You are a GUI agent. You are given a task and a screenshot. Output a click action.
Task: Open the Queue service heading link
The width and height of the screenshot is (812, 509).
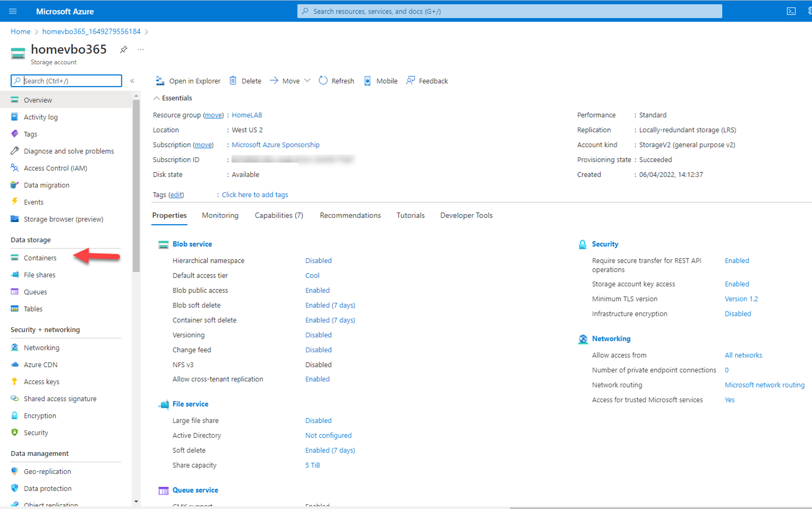[195, 490]
